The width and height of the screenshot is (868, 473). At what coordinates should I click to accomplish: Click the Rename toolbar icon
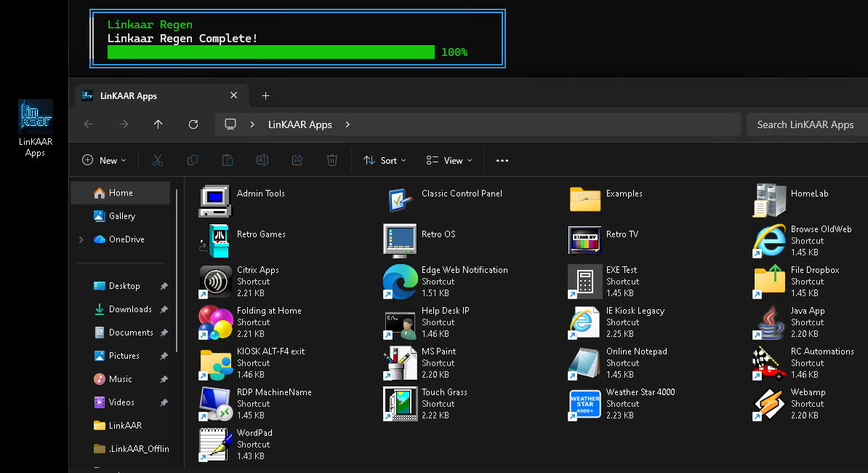262,161
